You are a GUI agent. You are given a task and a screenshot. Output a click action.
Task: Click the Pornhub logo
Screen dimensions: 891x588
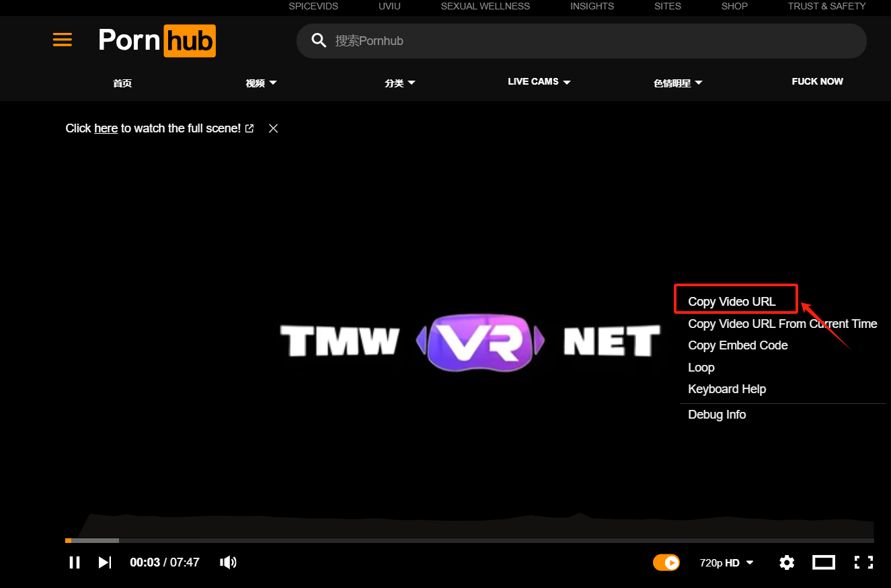pos(157,40)
